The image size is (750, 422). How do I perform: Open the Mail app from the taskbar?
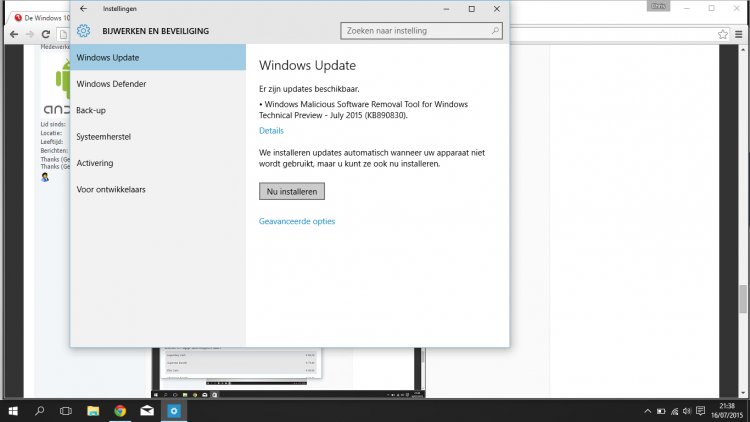(x=147, y=411)
